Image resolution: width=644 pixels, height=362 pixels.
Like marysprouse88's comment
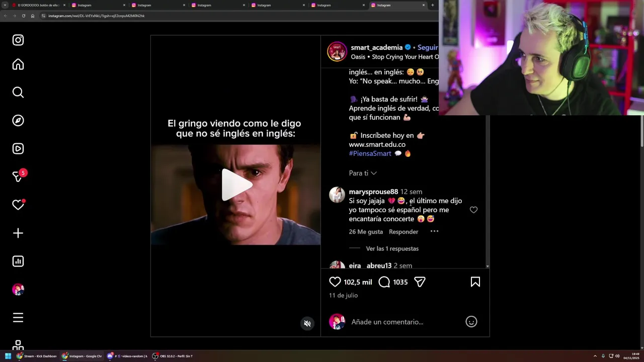click(x=473, y=210)
